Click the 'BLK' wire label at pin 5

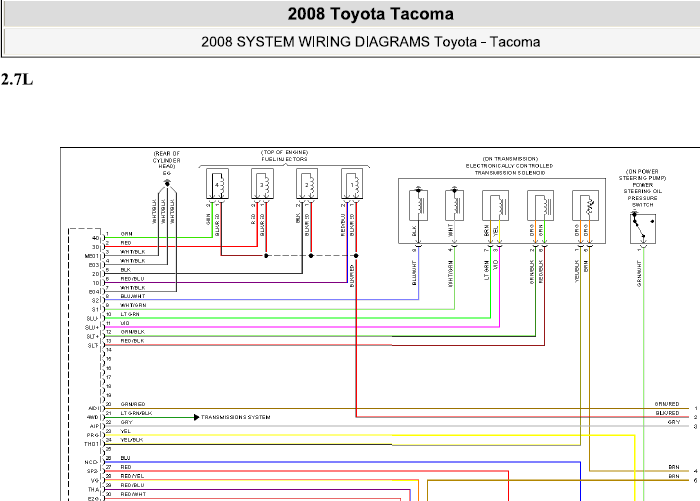coord(125,270)
